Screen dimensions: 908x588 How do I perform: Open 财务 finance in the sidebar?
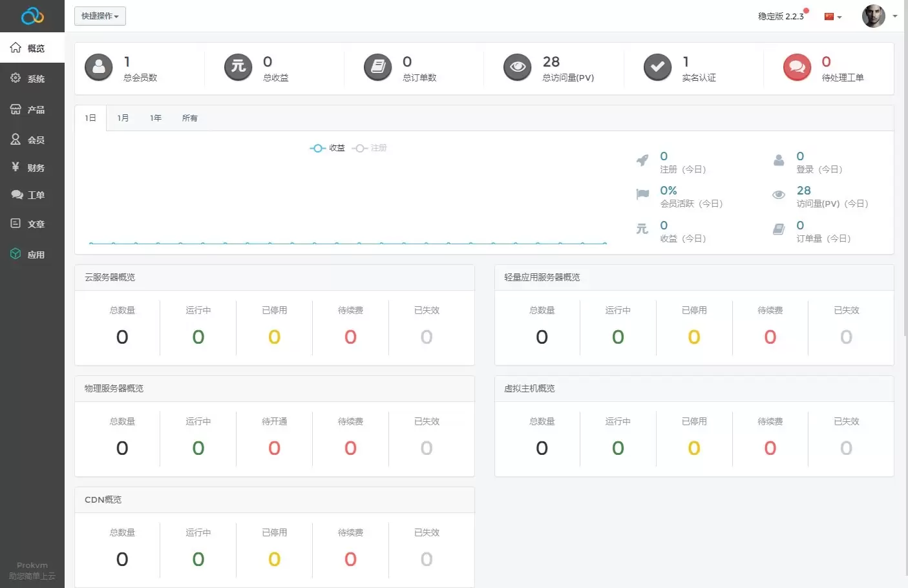click(x=32, y=167)
